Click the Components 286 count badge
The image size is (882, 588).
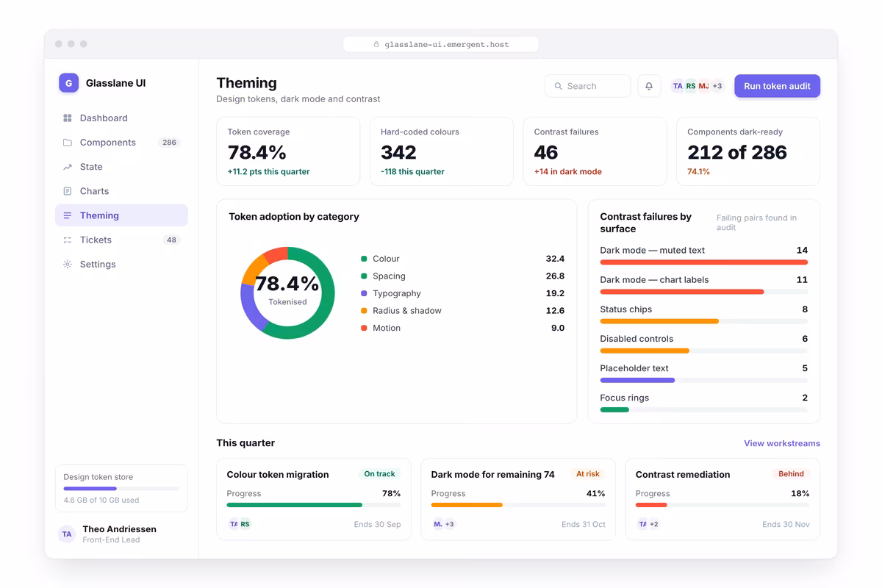[x=170, y=143]
